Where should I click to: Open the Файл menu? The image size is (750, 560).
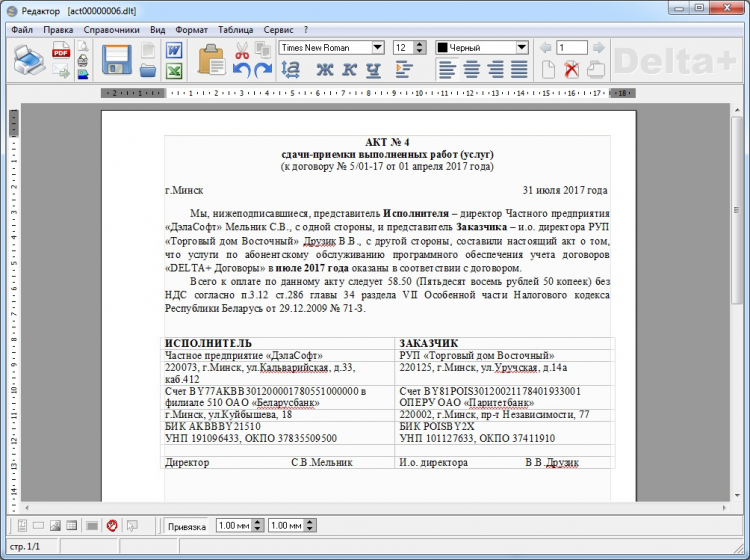pyautogui.click(x=22, y=30)
